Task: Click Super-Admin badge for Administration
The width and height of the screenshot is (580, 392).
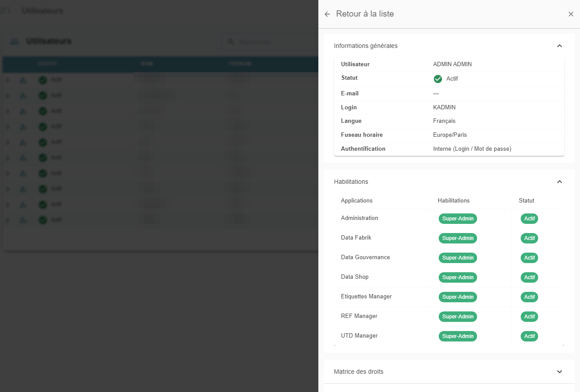Action: tap(458, 219)
